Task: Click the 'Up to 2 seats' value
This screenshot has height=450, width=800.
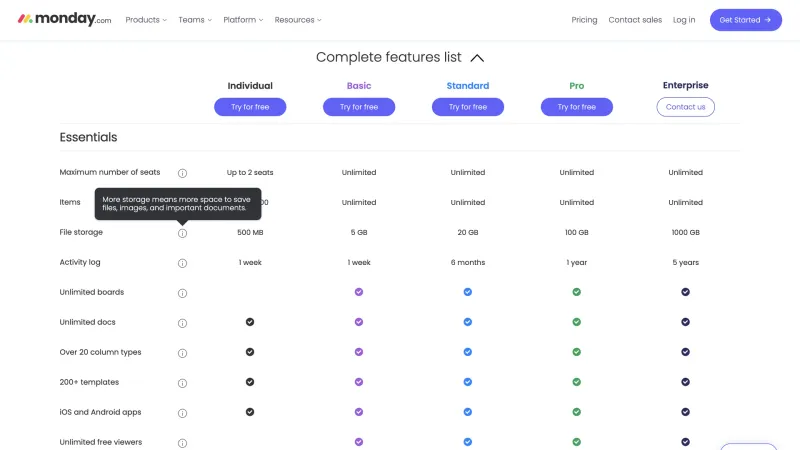Action: pyautogui.click(x=250, y=172)
